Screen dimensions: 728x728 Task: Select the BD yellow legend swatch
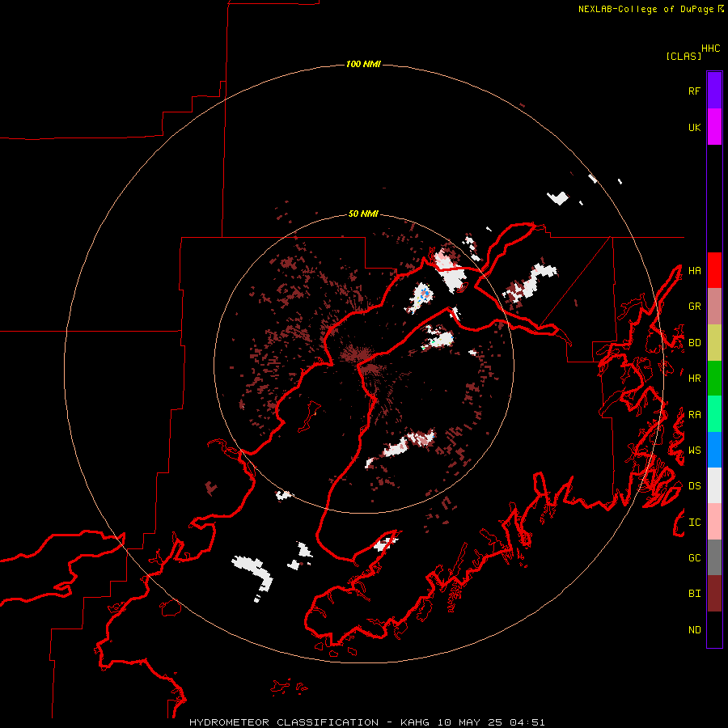click(x=714, y=343)
